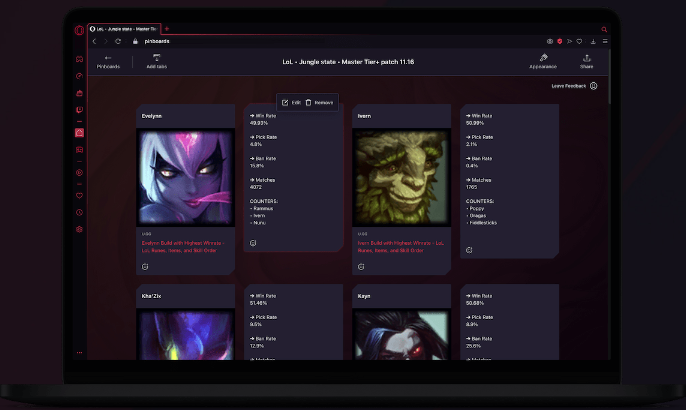Click the red ad blocker shield icon
This screenshot has height=410, width=686.
560,41
